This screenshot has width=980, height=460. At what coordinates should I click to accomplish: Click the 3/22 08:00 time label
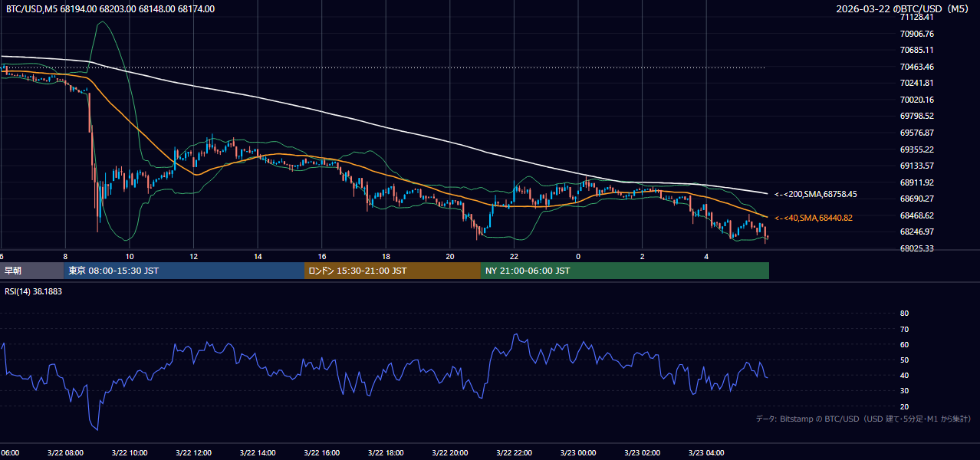pyautogui.click(x=65, y=453)
